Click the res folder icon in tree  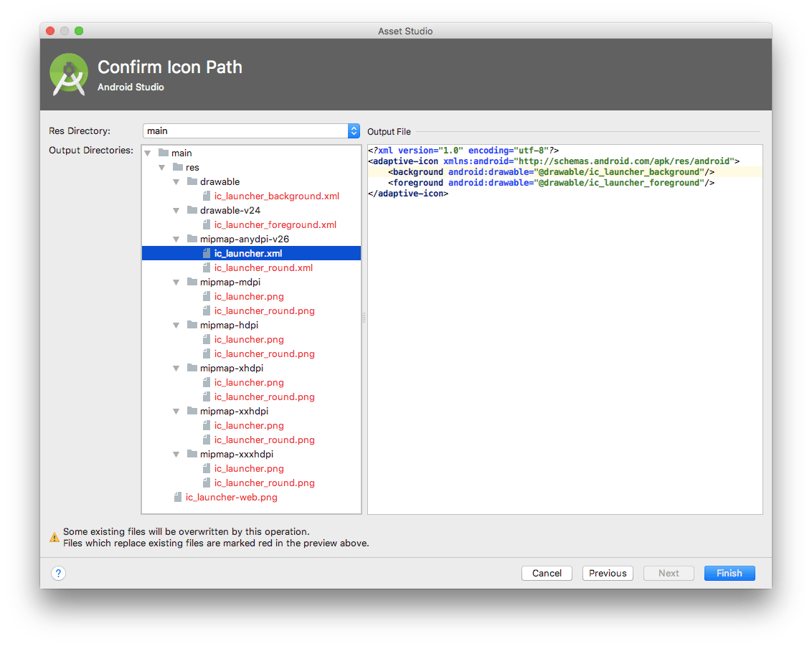point(178,167)
